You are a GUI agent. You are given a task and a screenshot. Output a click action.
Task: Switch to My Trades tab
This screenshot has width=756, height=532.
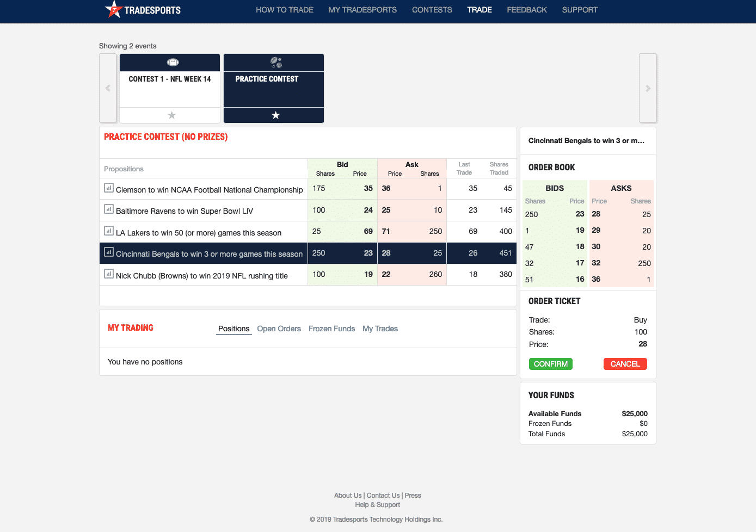380,329
